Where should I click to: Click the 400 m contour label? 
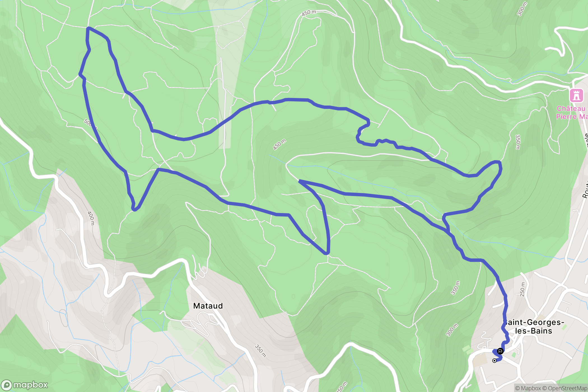pyautogui.click(x=91, y=218)
